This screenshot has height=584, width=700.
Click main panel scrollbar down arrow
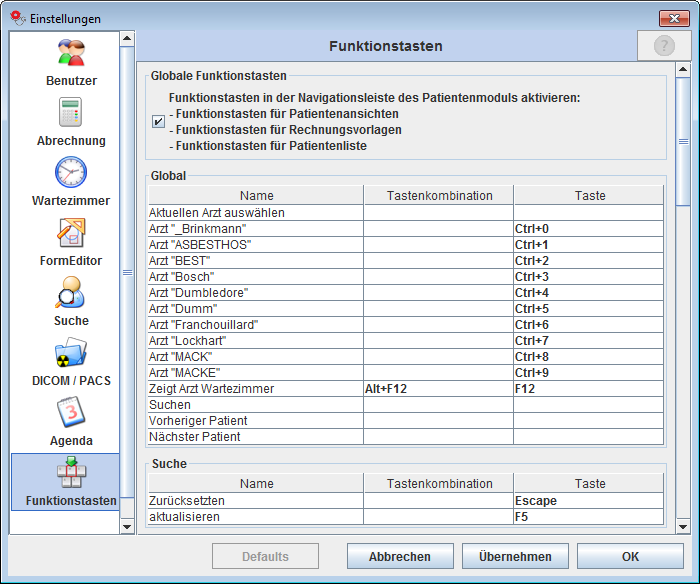(x=683, y=526)
